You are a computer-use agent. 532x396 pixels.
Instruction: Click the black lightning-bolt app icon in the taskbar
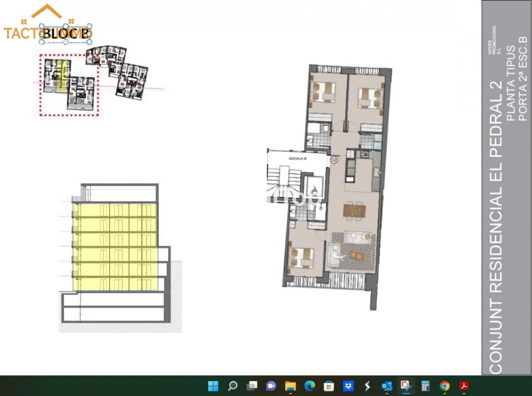pyautogui.click(x=367, y=386)
